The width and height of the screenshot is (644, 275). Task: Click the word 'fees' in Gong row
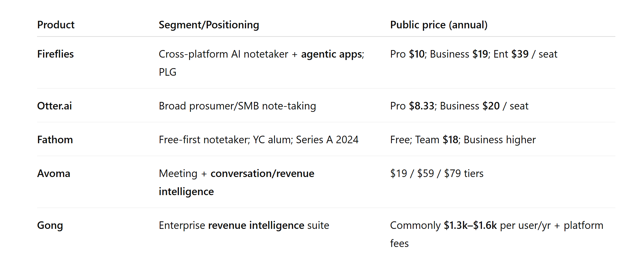[399, 243]
